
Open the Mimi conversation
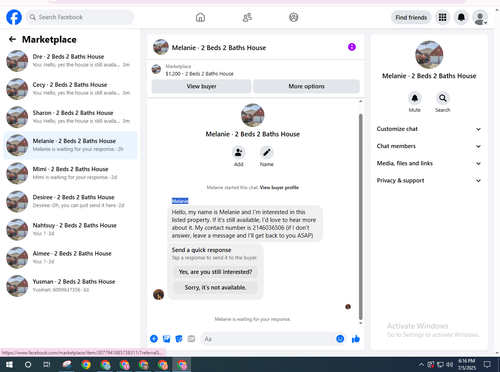click(x=70, y=173)
